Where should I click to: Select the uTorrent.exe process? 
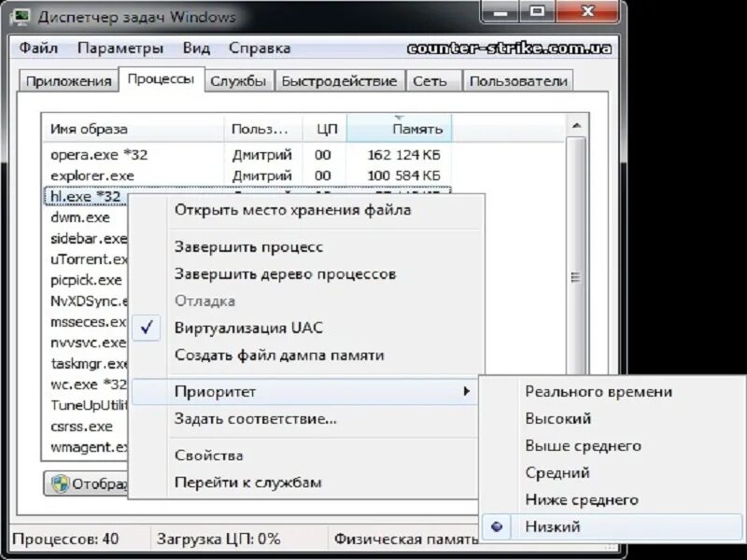pos(89,259)
